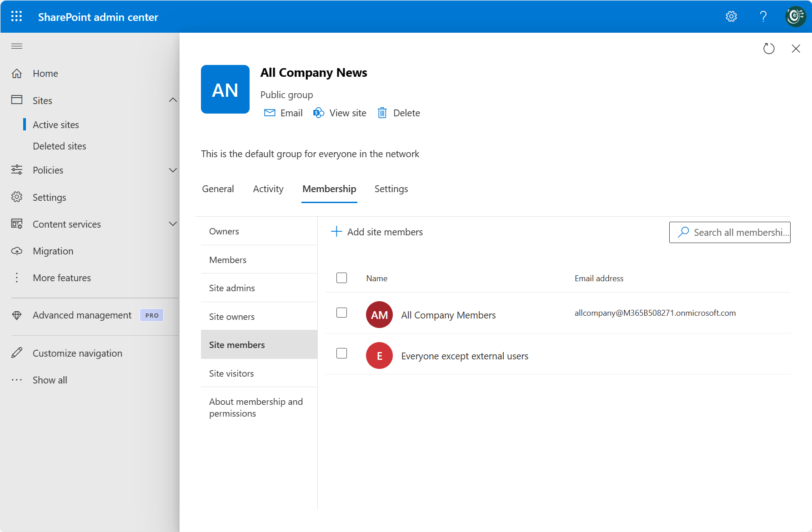The height and width of the screenshot is (532, 812).
Task: Open the settings gear in header
Action: (731, 17)
